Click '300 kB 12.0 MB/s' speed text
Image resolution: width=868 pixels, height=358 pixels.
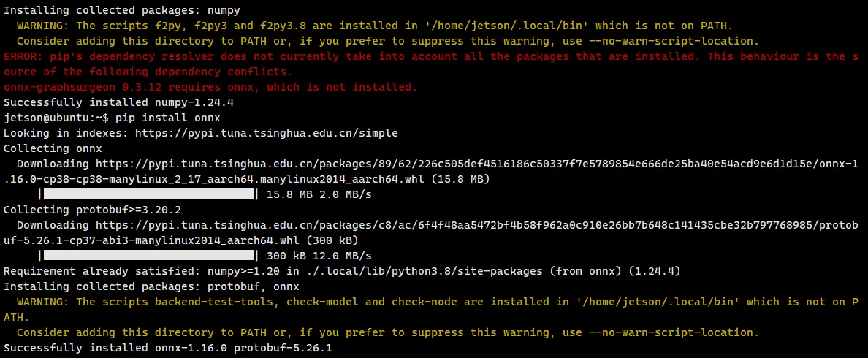319,256
